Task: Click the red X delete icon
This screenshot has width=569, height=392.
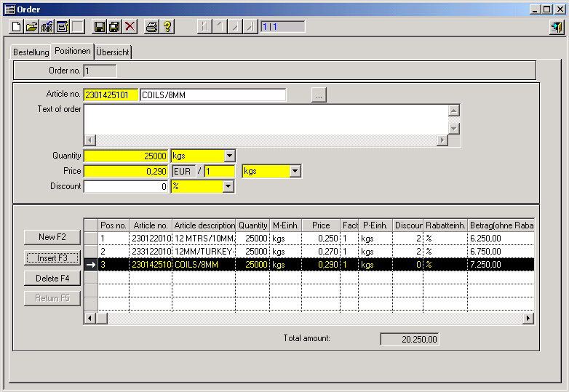Action: click(130, 27)
